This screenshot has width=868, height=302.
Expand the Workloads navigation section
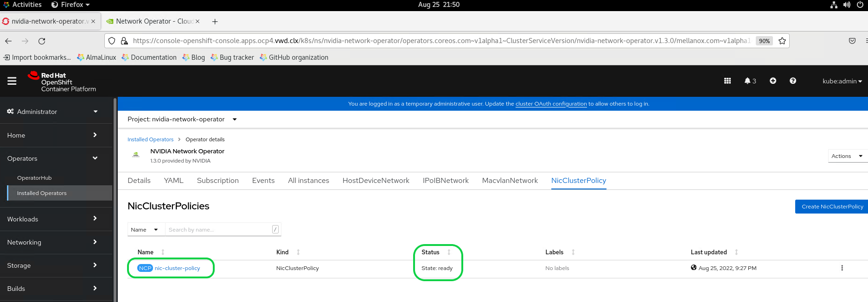(x=56, y=219)
